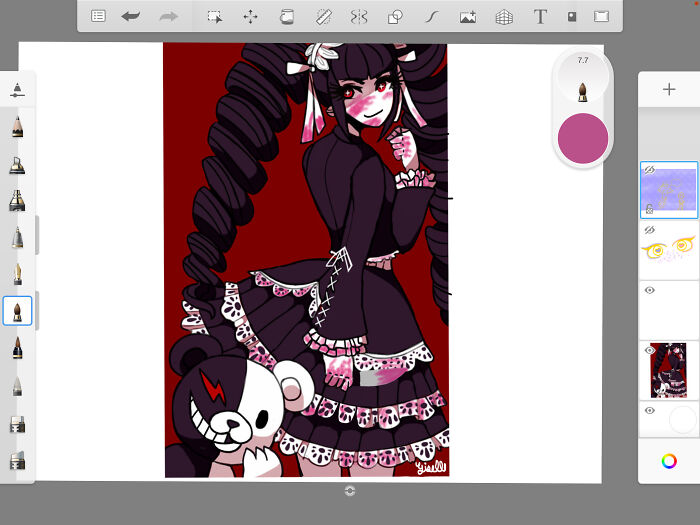Open the main menu list icon
The image size is (700, 525).
(98, 16)
